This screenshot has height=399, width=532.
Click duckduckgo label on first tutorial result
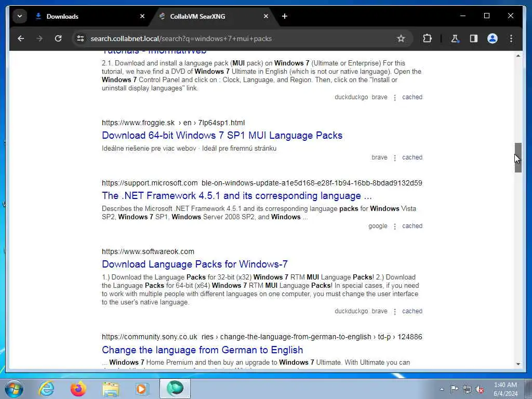[x=351, y=97]
